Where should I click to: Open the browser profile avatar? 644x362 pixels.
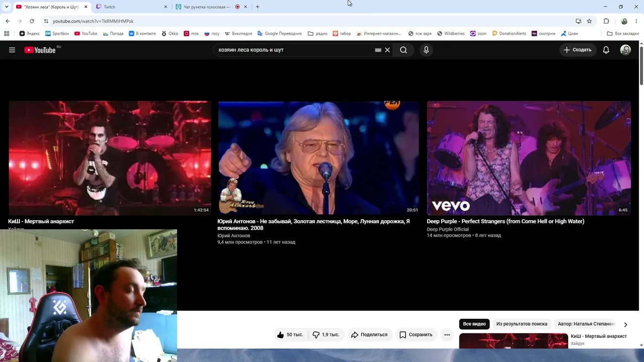coord(624,21)
